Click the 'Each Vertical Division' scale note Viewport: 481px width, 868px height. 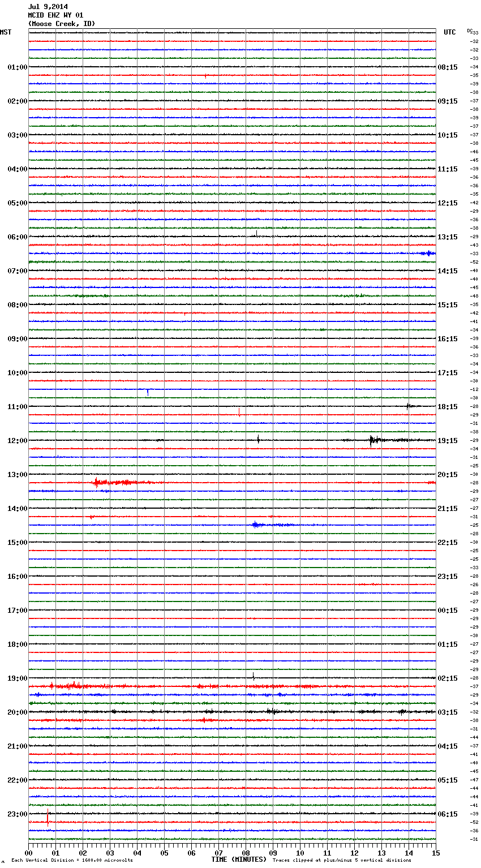[72, 860]
